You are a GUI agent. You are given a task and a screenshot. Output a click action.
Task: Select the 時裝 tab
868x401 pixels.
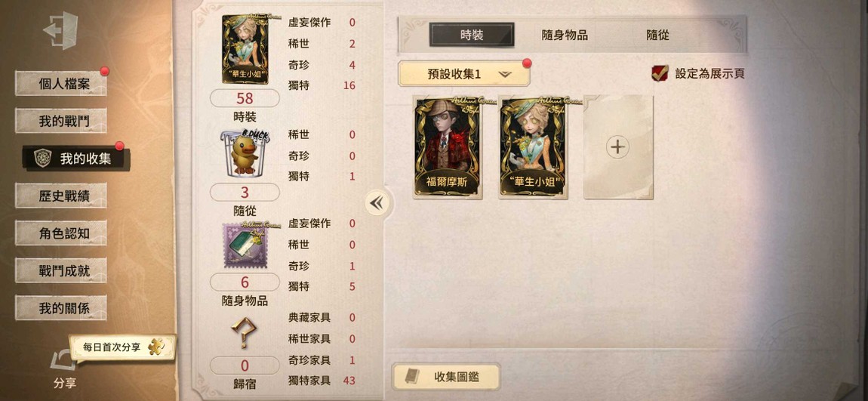tap(472, 35)
